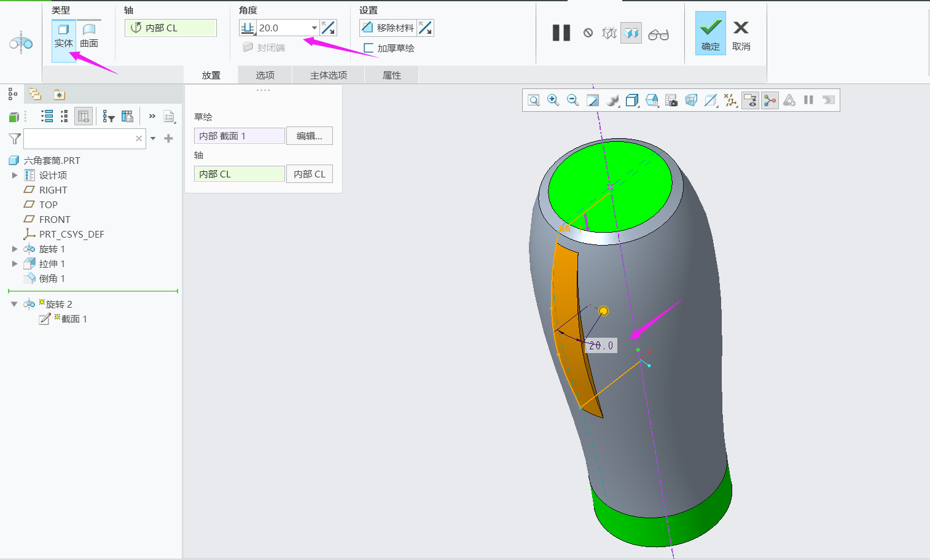Screen dimensions: 930x560
Task: Flip the angle direction of the revolve
Action: [329, 28]
